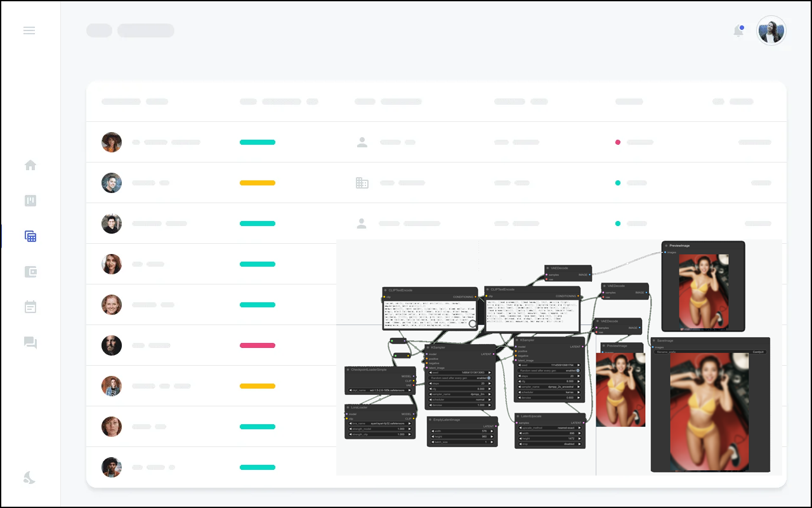Viewport: 812px width, 508px height.
Task: Open the chat messages sidebar icon
Action: [x=30, y=343]
